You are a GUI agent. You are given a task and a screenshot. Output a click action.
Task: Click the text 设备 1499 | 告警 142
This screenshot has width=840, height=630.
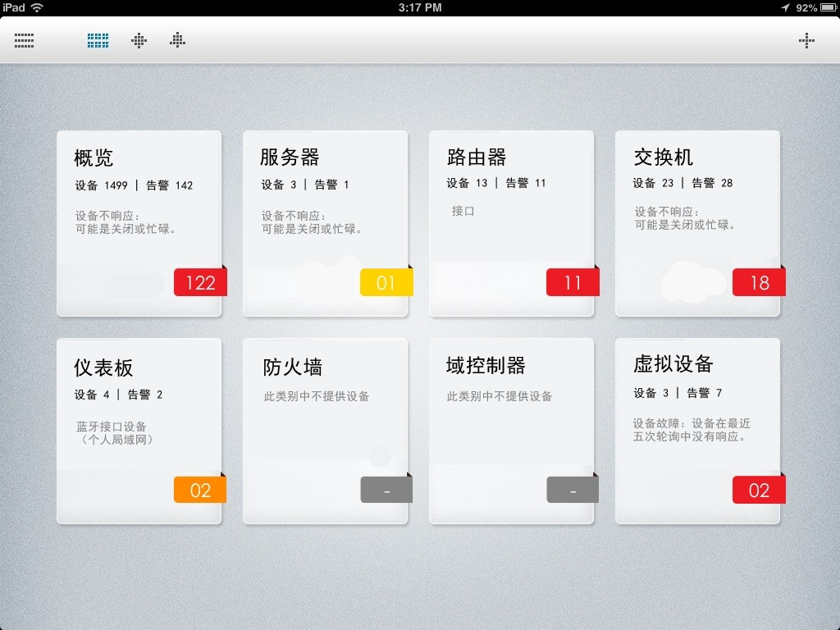134,185
